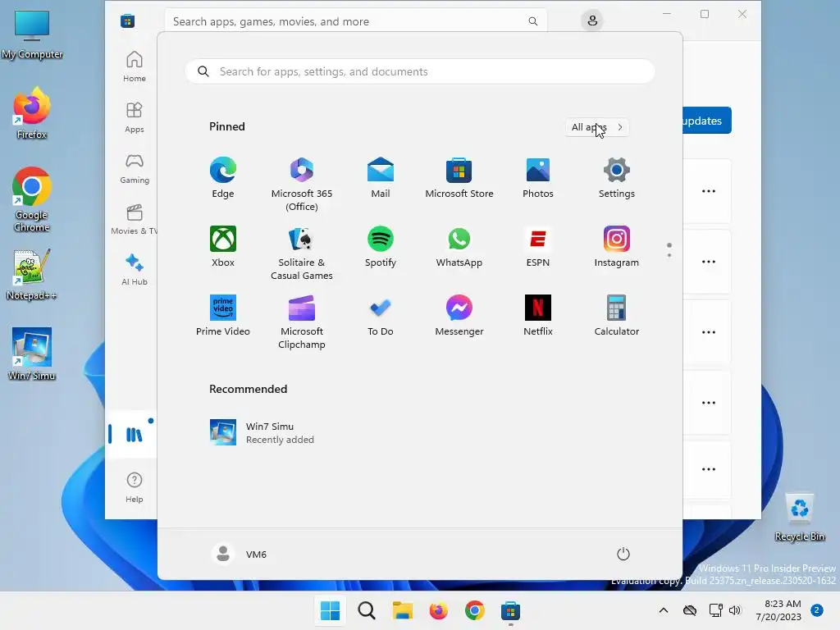Launch Netflix
This screenshot has width=840, height=630.
click(538, 316)
